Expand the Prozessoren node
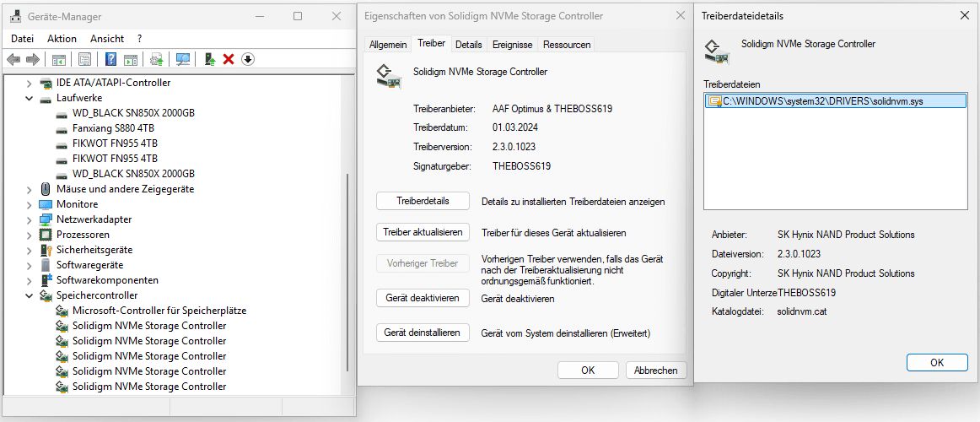Screen dimensions: 980x422 29,235
